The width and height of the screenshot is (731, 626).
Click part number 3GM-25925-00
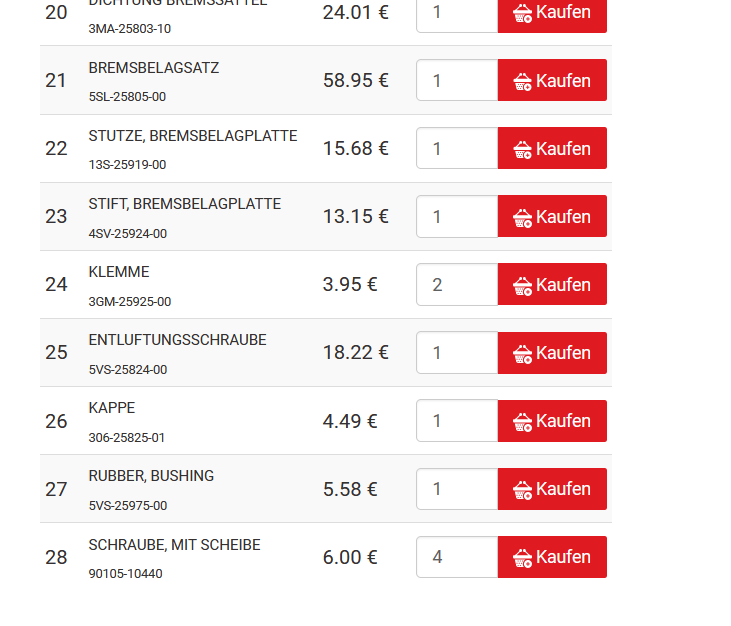click(129, 302)
